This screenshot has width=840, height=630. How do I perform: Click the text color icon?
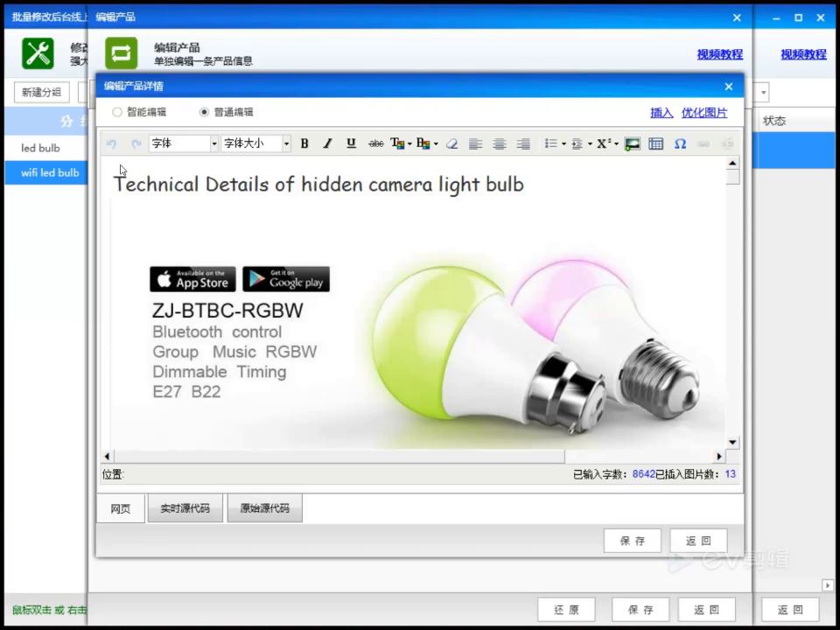[x=397, y=143]
